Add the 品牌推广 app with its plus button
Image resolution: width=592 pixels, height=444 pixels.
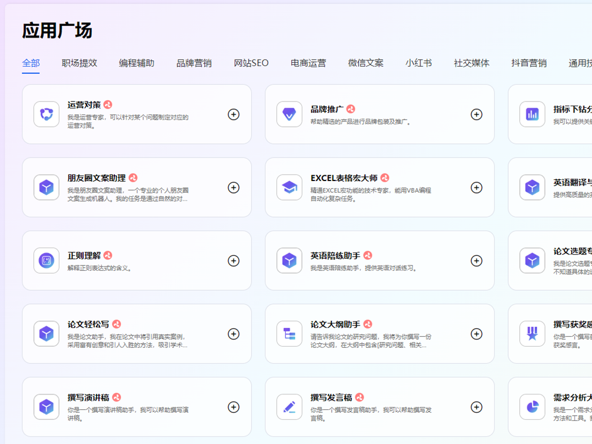point(476,114)
